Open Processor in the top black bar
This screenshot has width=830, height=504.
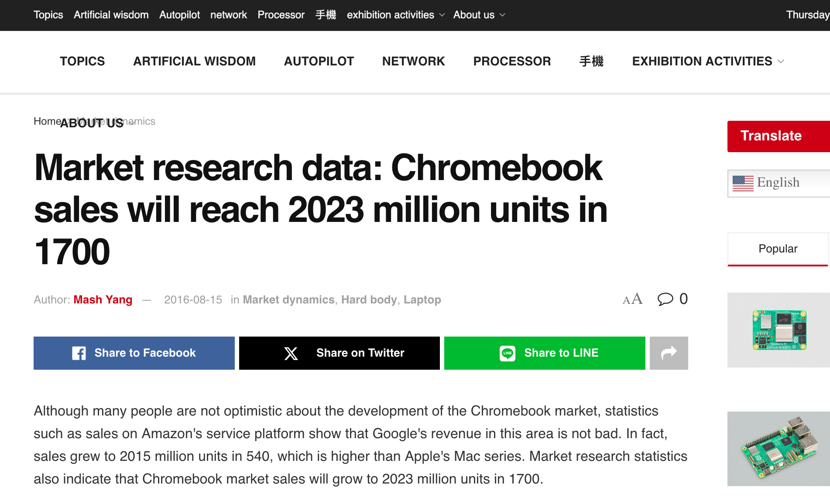(x=281, y=15)
